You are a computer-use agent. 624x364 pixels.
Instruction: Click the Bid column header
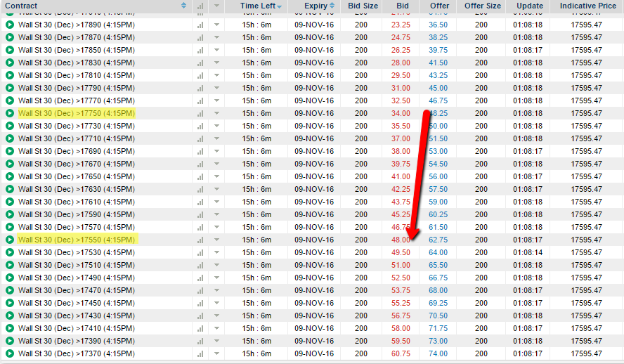[x=403, y=6]
